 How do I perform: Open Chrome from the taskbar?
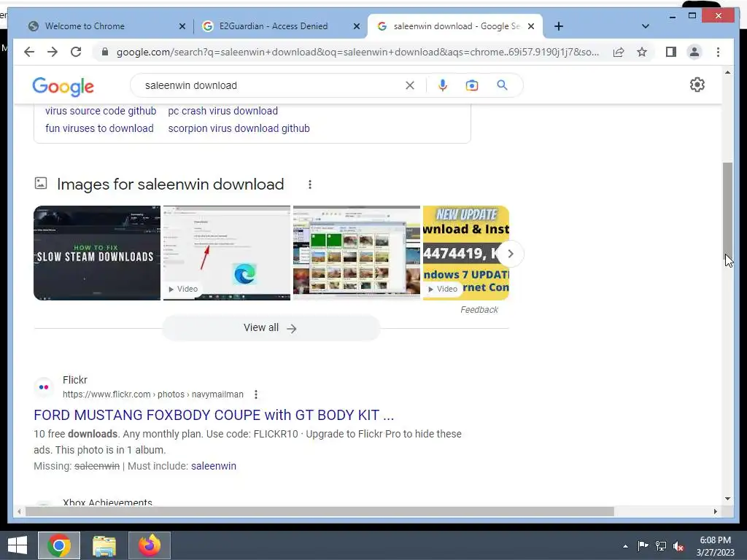coord(59,545)
